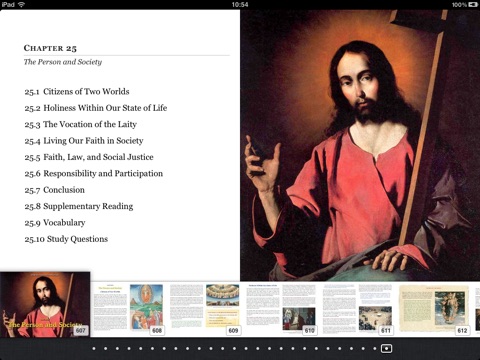480x360 pixels.
Task: Select page 611 thumbnail
Action: 357,309
